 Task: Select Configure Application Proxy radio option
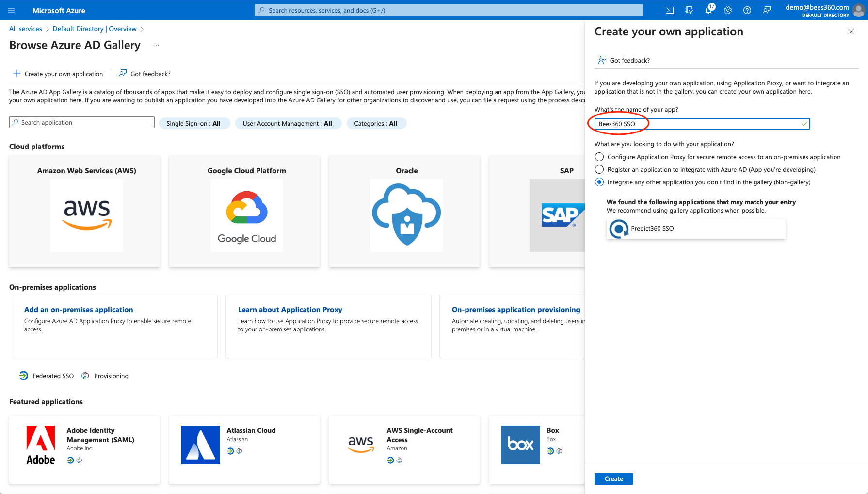[599, 157]
